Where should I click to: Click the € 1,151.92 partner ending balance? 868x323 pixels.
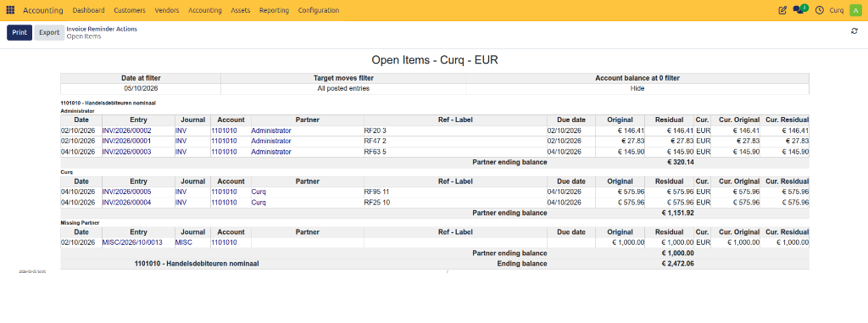point(678,213)
